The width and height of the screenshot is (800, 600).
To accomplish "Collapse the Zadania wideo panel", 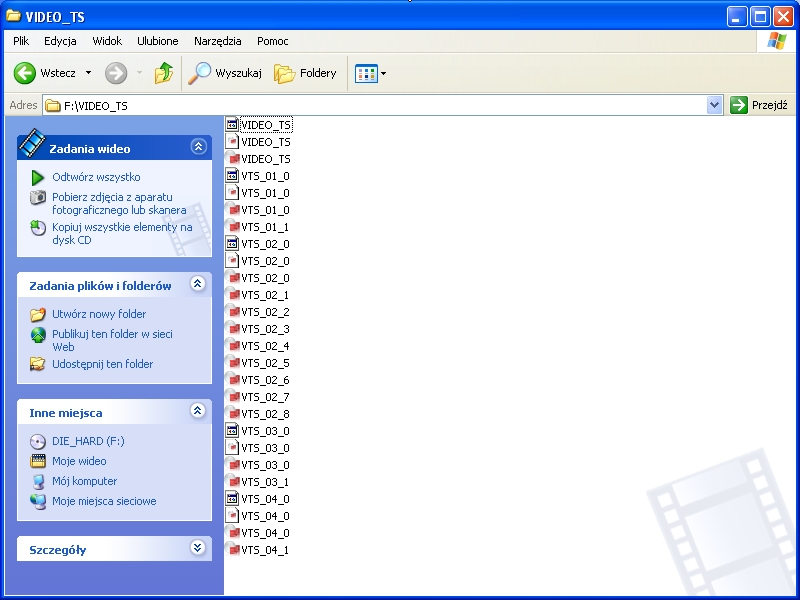I will click(x=198, y=147).
